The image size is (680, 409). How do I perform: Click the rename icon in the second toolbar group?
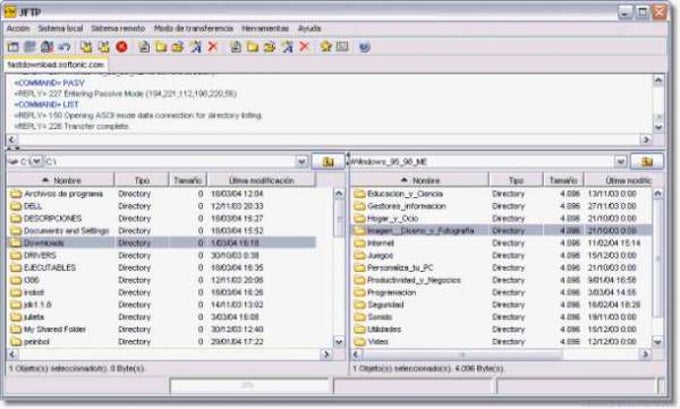pyautogui.click(x=287, y=46)
